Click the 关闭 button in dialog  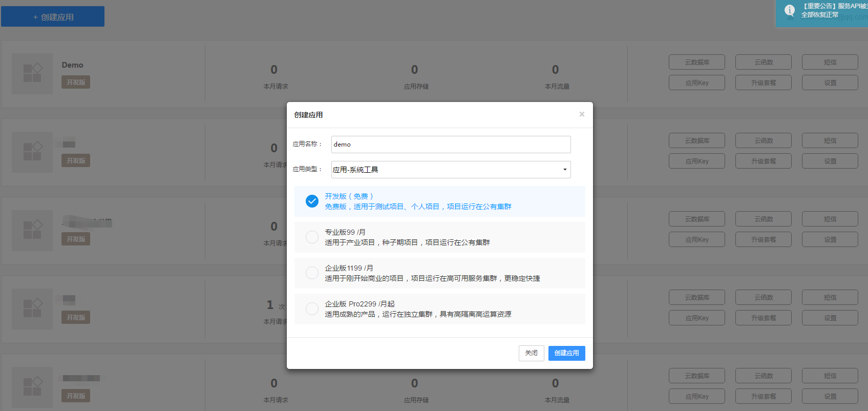(531, 353)
